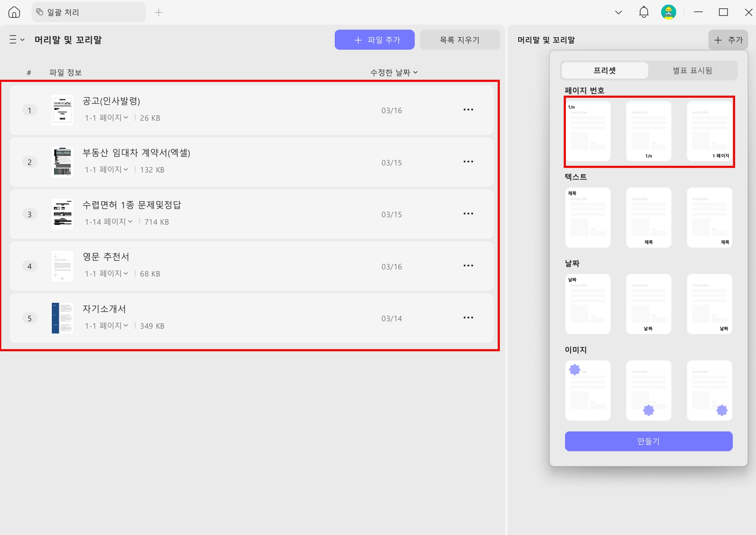The height and width of the screenshot is (535, 756).
Task: Select 공고(인사발령) file thumbnail
Action: tap(62, 110)
